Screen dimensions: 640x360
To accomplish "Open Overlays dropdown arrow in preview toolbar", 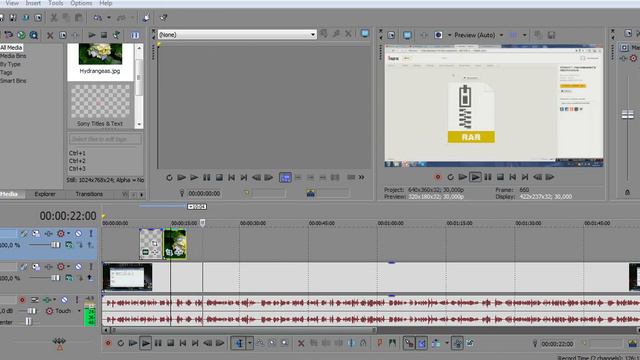I will coord(524,35).
